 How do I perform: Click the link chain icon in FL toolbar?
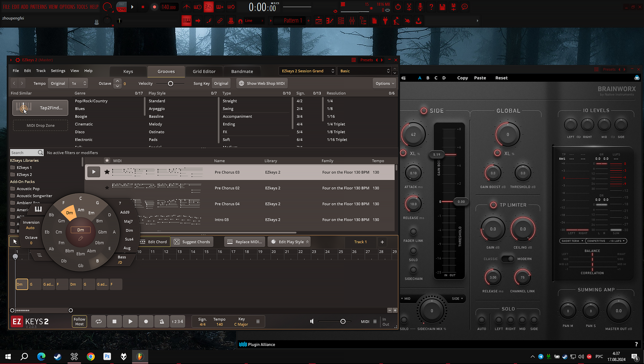click(220, 21)
